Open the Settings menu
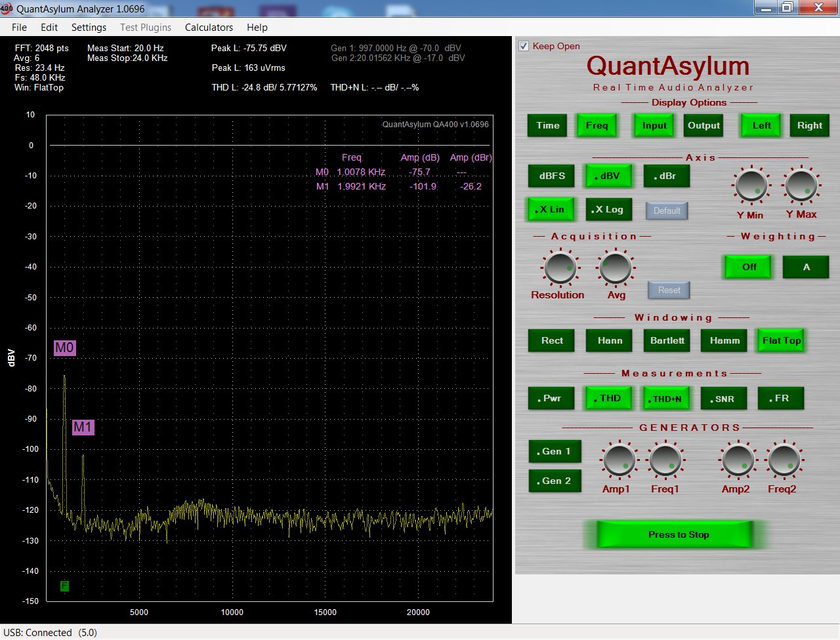The image size is (840, 640). (x=89, y=28)
